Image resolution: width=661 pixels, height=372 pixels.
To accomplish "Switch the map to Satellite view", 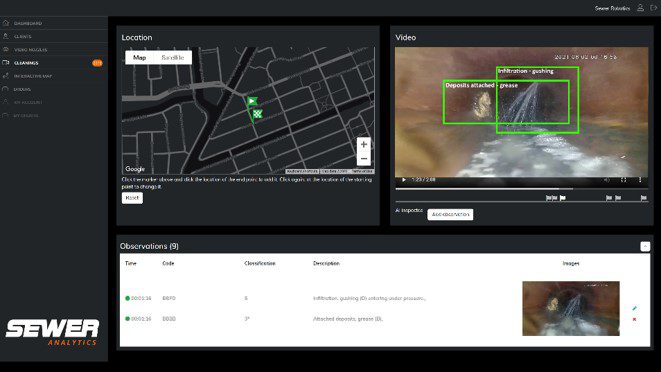I will coord(173,57).
